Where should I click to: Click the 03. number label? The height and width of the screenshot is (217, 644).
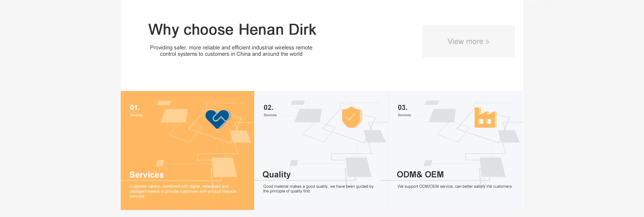coord(402,107)
